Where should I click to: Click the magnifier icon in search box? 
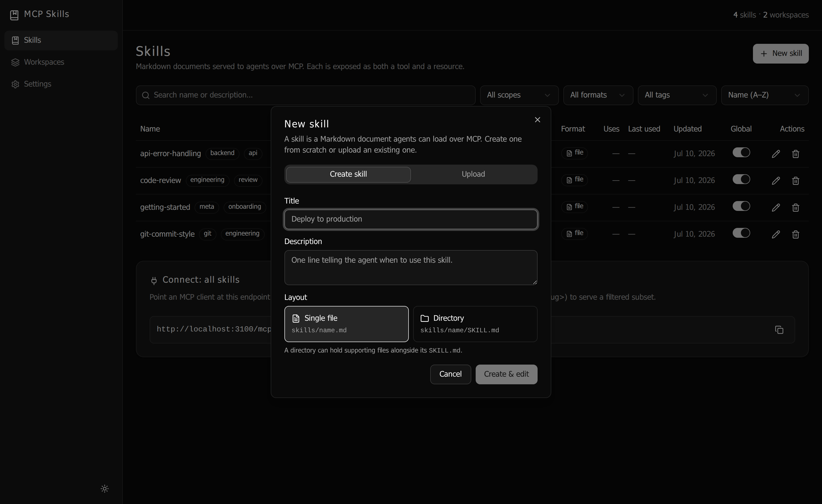[146, 95]
